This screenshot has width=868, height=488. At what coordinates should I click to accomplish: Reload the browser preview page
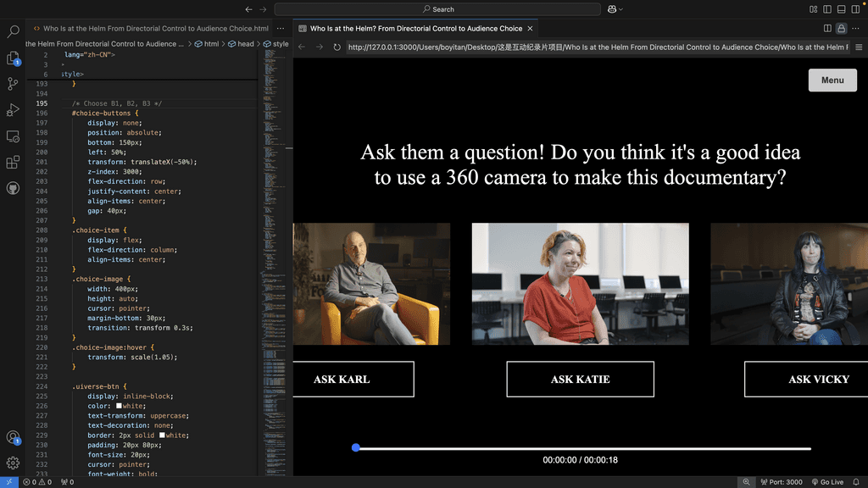[337, 47]
